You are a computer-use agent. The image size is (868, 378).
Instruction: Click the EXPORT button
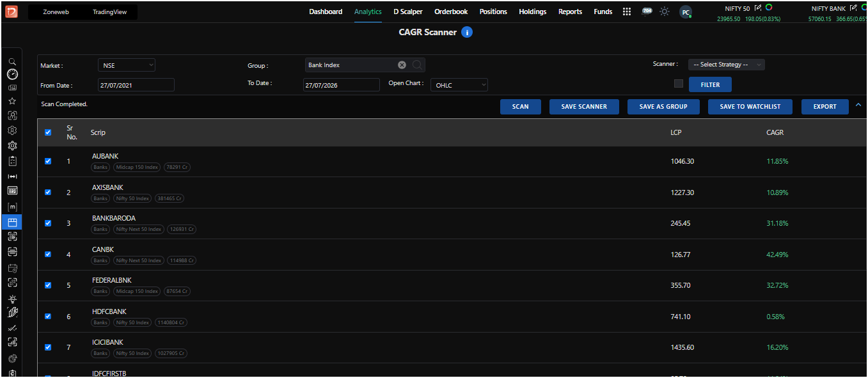coord(825,107)
